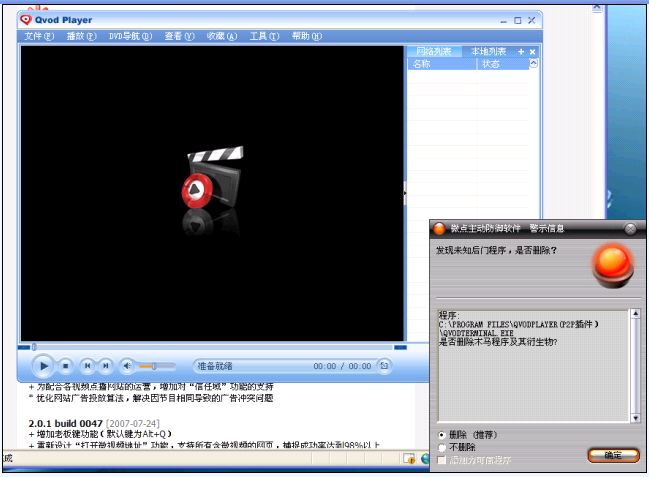This screenshot has width=649, height=477.
Task: Confirm with the 确定 button
Action: point(613,455)
